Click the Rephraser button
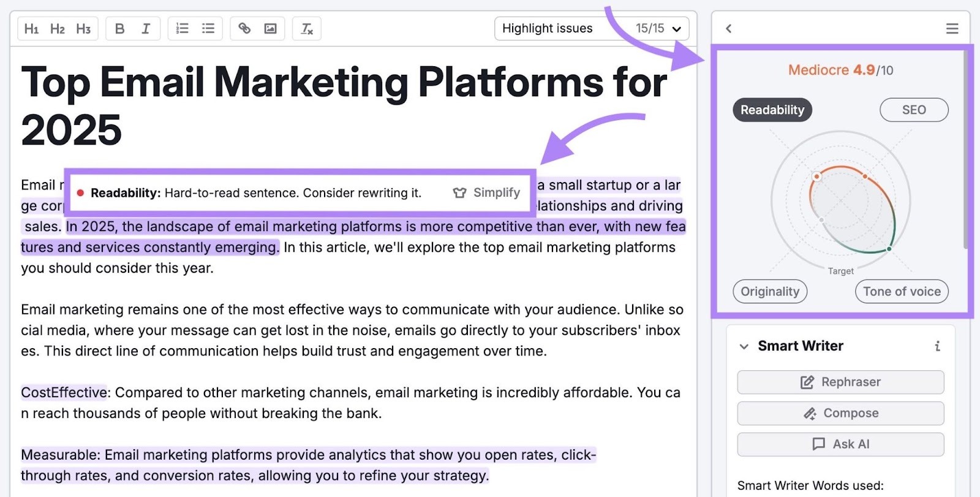 point(840,382)
